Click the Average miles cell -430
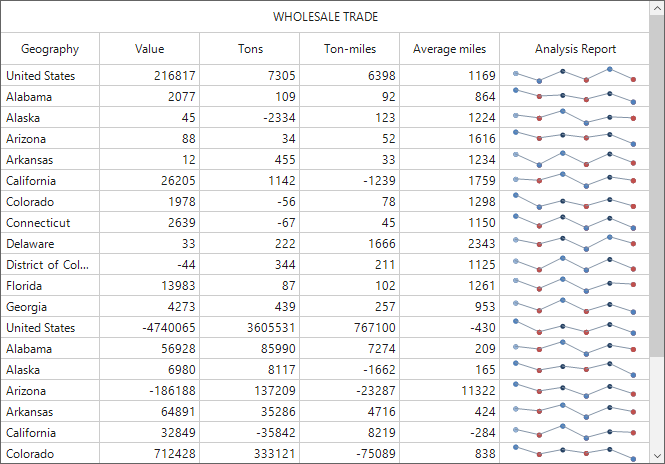665x464 pixels. (450, 327)
